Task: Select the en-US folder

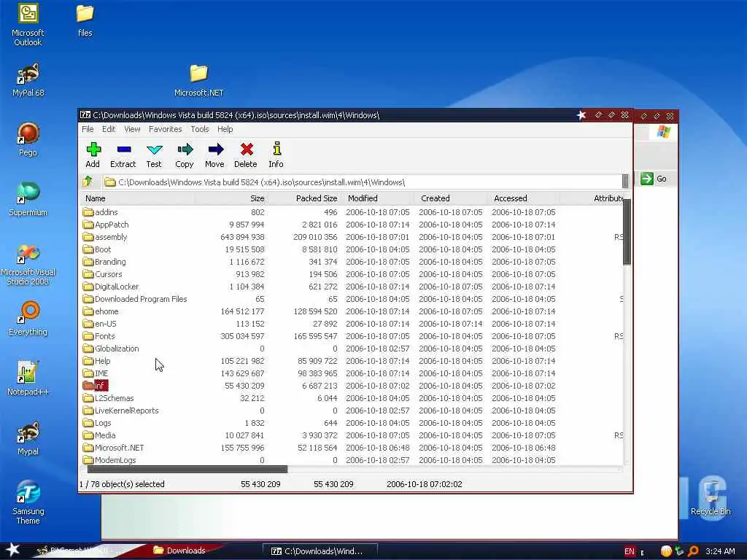Action: click(x=99, y=323)
